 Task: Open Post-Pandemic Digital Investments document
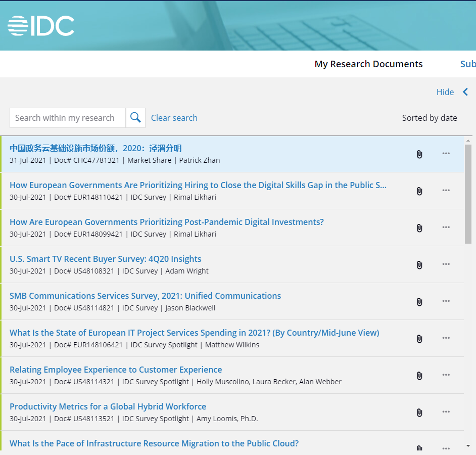[x=167, y=222]
